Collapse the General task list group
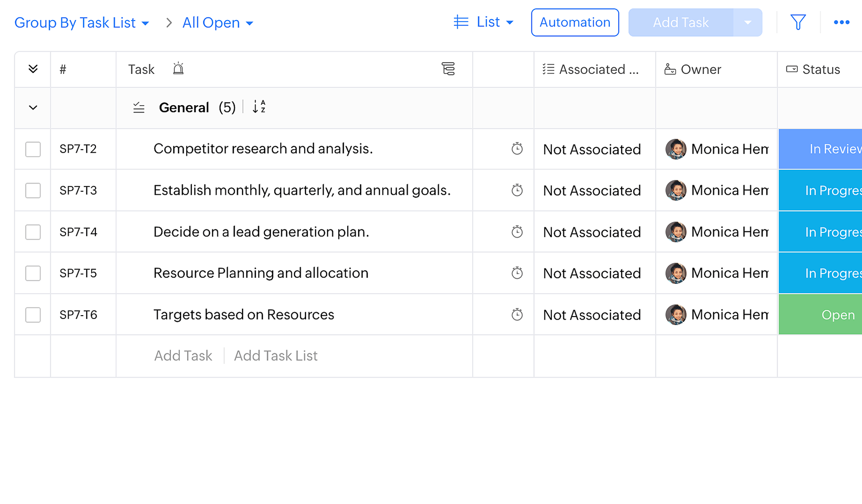 coord(33,108)
